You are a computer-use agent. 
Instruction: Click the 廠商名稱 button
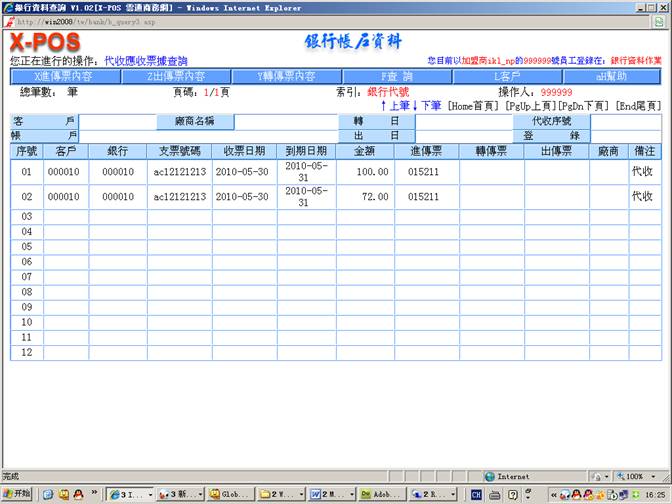[195, 121]
